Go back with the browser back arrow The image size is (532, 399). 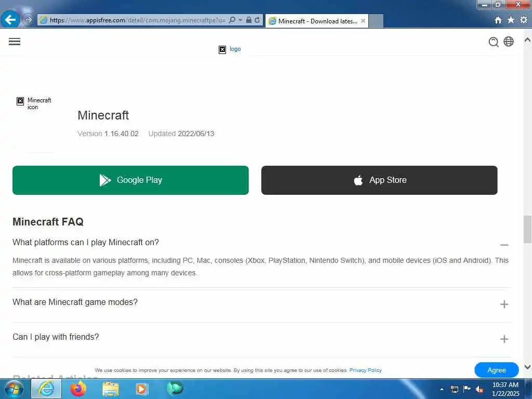click(10, 20)
